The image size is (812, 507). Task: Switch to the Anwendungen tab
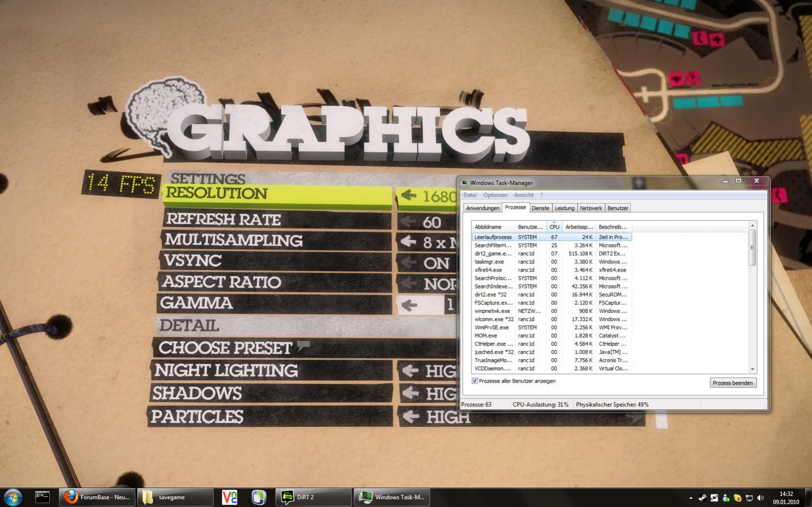tap(482, 208)
